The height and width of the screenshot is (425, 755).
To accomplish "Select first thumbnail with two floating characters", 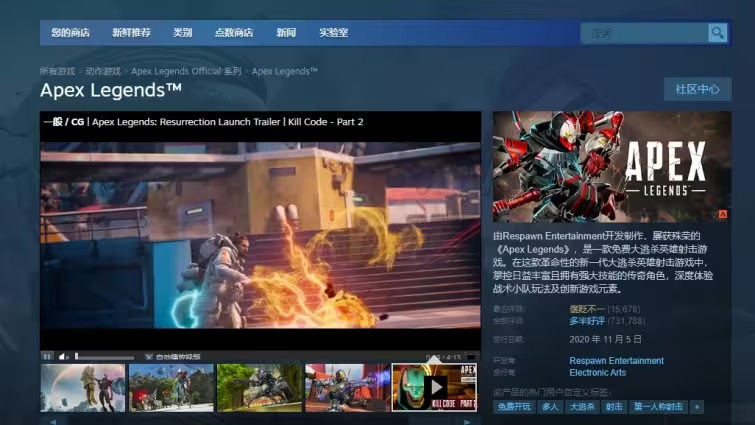I will pos(83,387).
